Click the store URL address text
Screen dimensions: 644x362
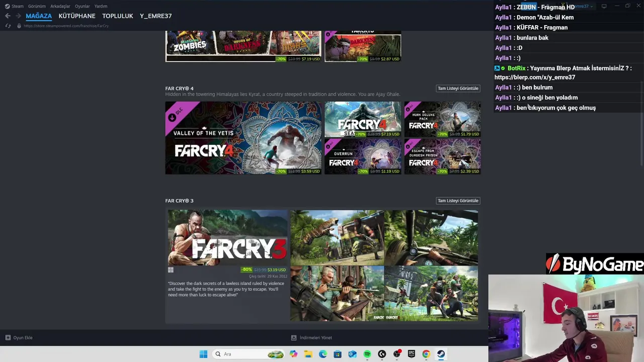point(66,26)
